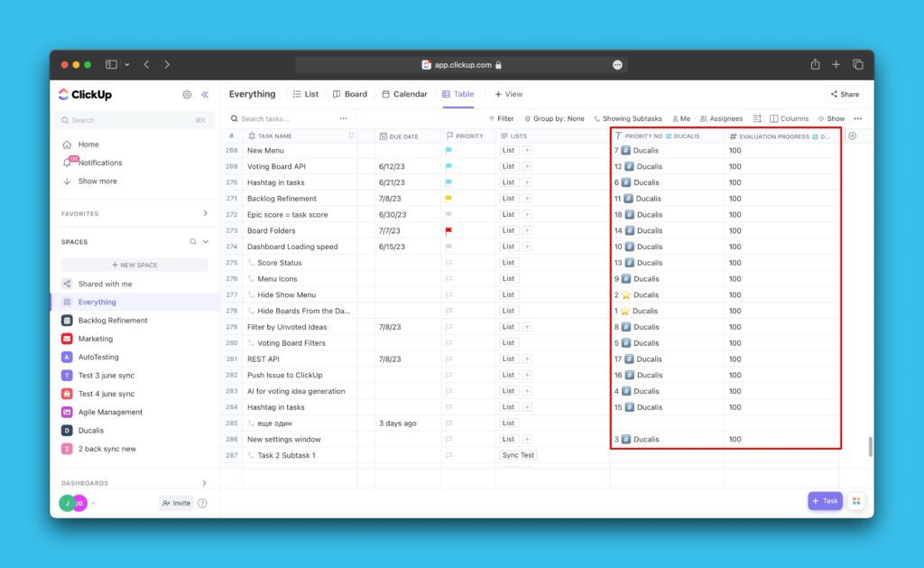Click the Filter icon above the table
The image size is (924, 568).
coord(492,118)
